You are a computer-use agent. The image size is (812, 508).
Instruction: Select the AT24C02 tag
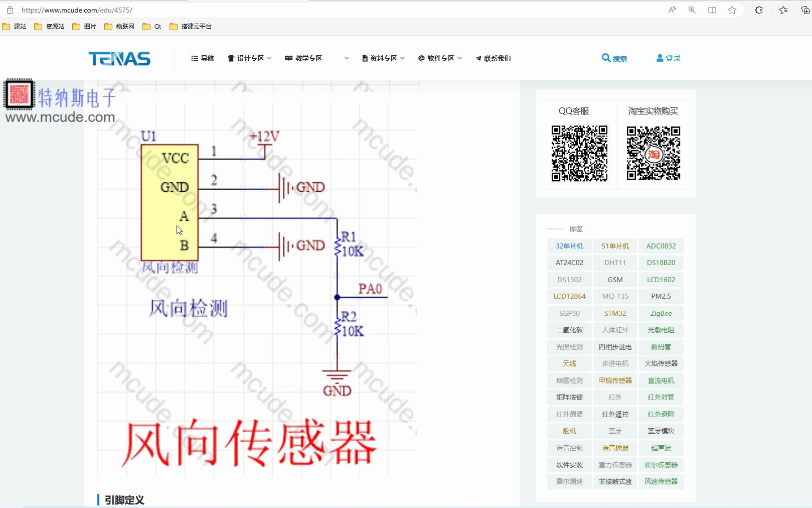click(569, 263)
